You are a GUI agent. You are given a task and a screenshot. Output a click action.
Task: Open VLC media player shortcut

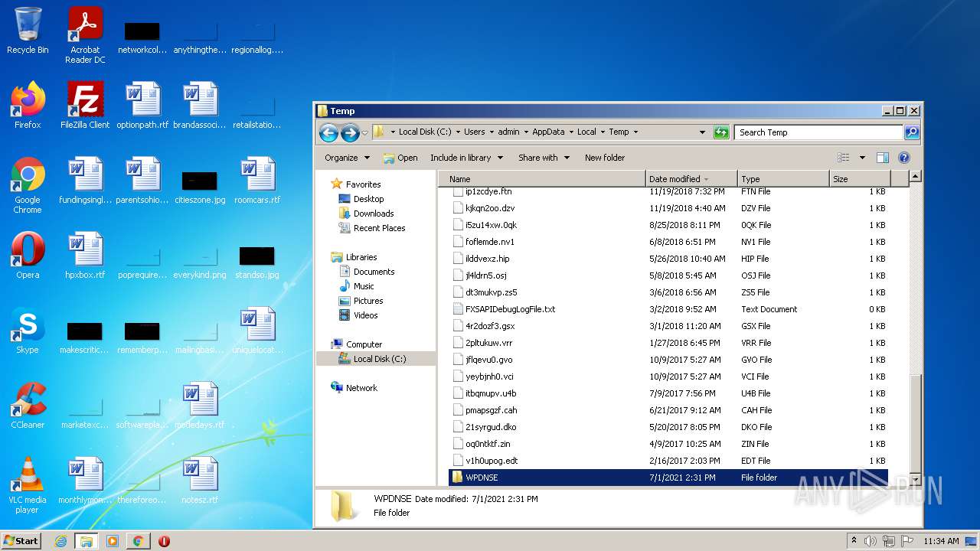[x=28, y=485]
